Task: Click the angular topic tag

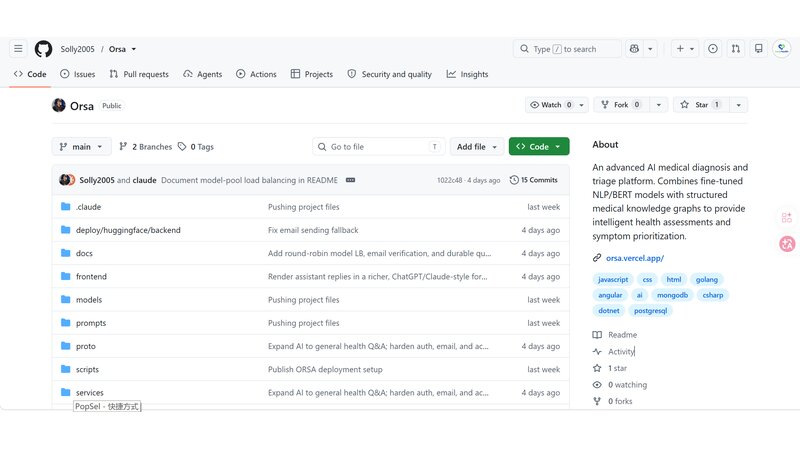Action: pyautogui.click(x=610, y=295)
